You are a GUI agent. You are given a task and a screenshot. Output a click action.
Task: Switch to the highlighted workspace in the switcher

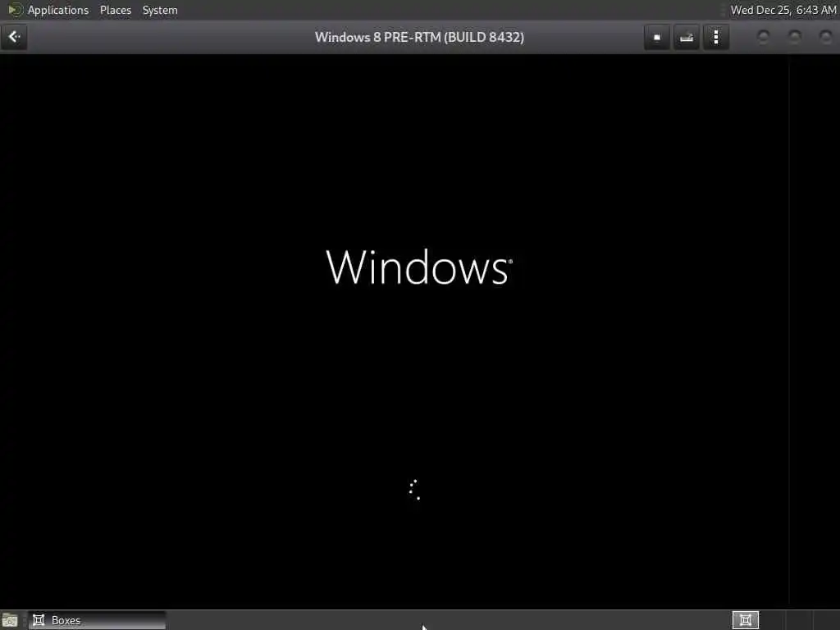(745, 620)
